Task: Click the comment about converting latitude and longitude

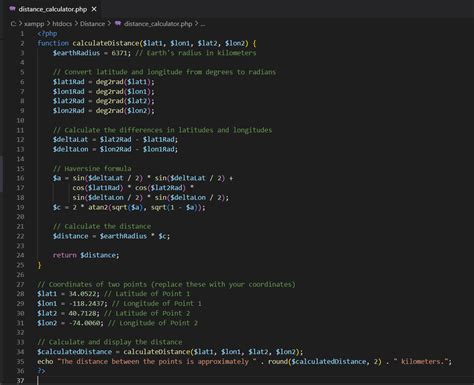Action: 164,72
